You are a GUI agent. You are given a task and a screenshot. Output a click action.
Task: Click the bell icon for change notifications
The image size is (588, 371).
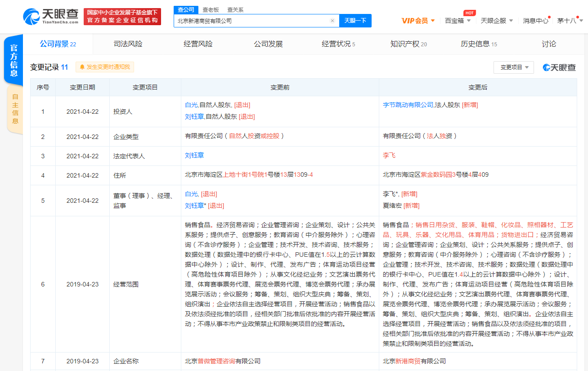[x=82, y=67]
